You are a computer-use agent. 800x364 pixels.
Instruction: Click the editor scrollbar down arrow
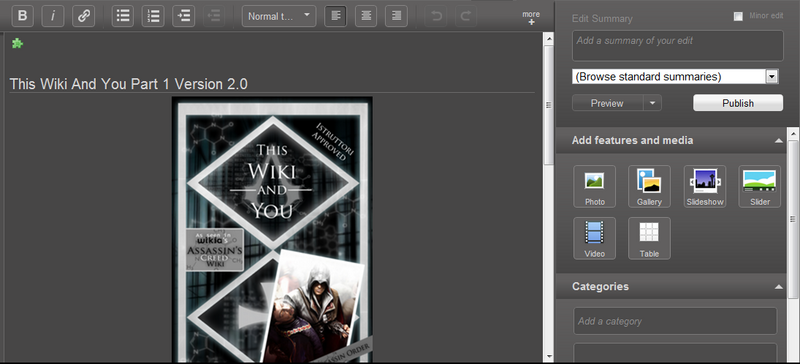[x=549, y=356]
